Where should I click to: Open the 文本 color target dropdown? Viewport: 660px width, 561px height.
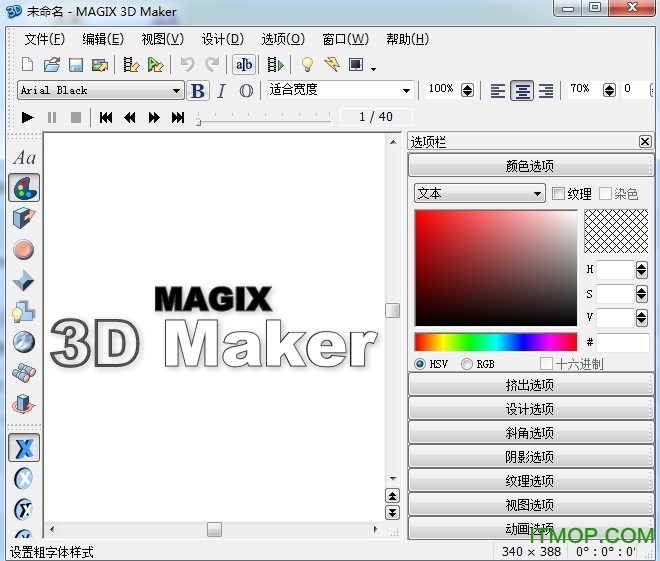[479, 194]
